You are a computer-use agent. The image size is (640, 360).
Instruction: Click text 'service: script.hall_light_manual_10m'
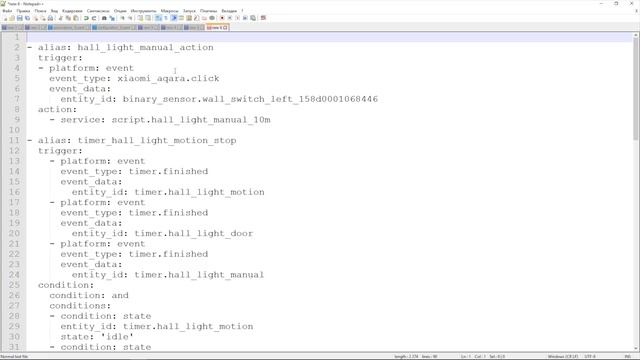[x=165, y=120]
